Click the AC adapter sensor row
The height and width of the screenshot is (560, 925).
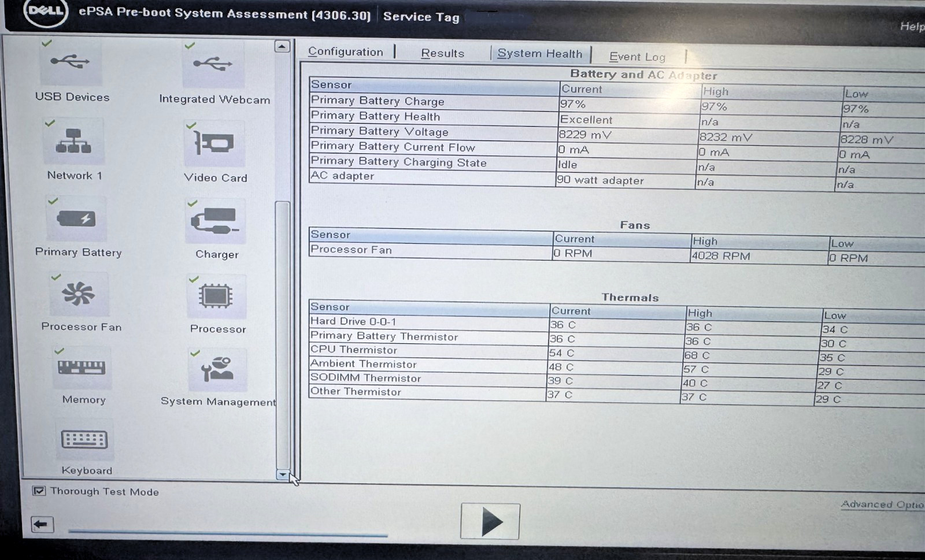[x=617, y=179]
